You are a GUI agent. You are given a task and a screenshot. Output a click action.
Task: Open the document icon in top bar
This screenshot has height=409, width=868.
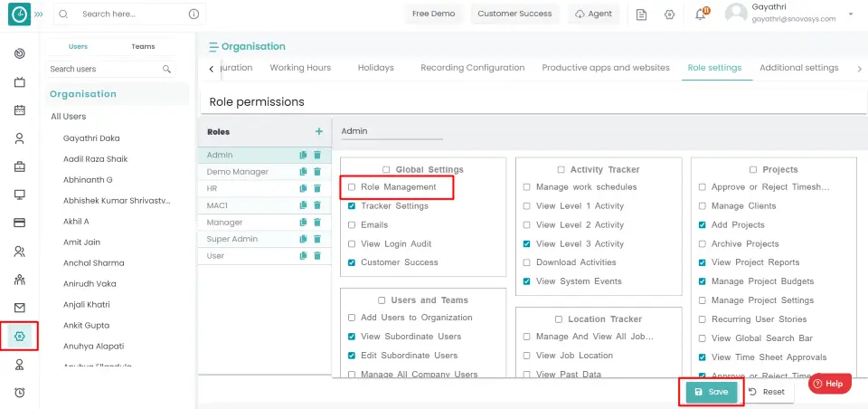coord(641,14)
